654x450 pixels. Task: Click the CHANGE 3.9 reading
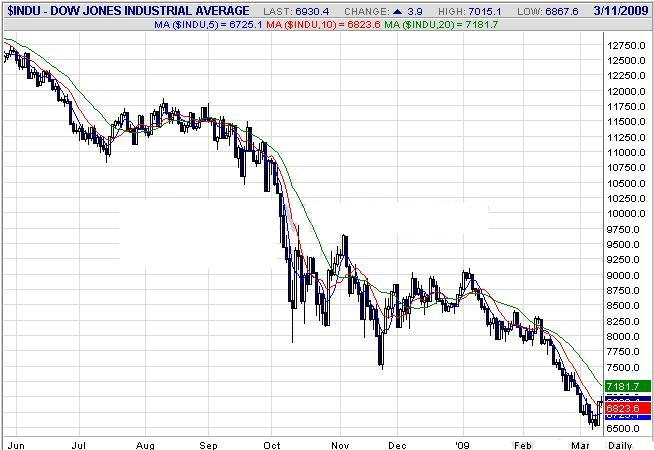click(383, 11)
